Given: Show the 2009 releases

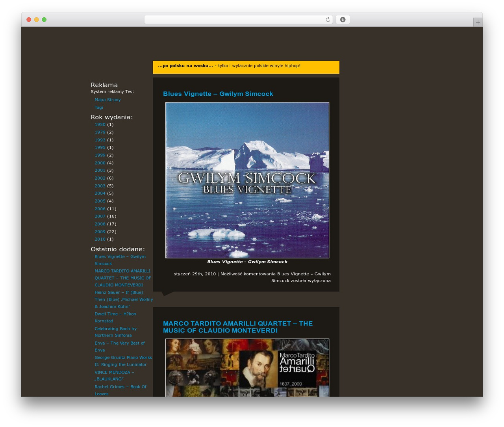Looking at the screenshot, I should coord(100,232).
